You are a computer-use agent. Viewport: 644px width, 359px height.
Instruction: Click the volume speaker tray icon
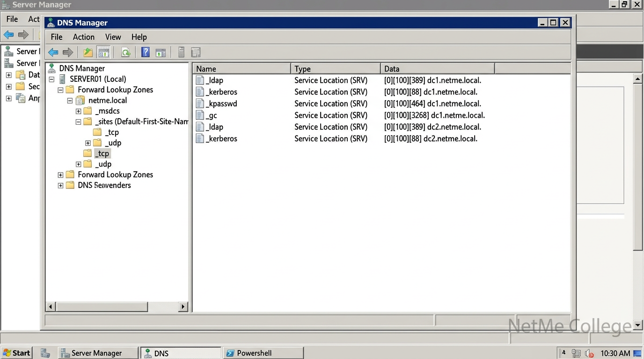[589, 353]
